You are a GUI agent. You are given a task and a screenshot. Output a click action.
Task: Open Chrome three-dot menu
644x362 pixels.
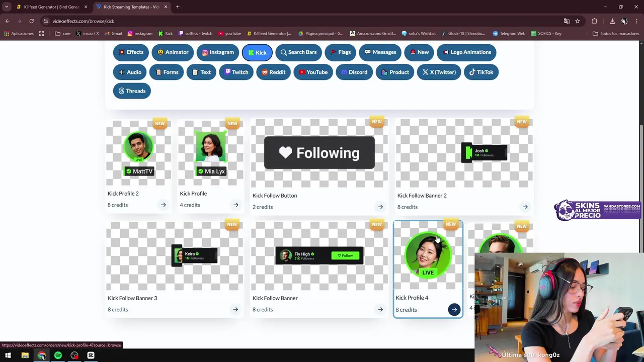pyautogui.click(x=636, y=21)
